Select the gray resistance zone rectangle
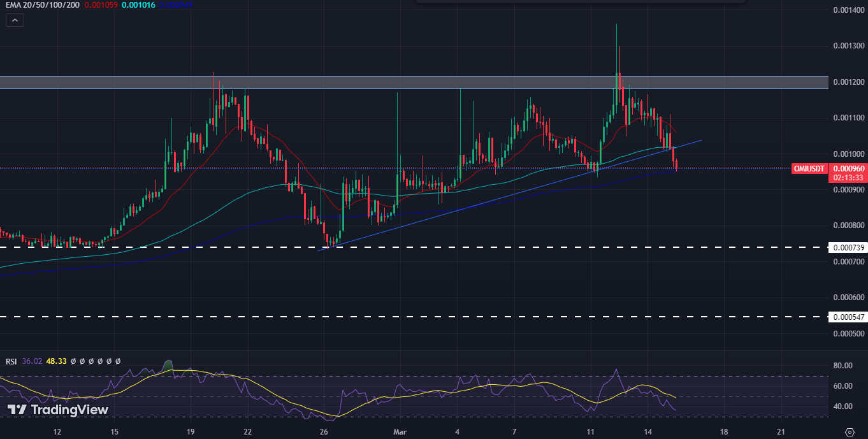Image resolution: width=868 pixels, height=439 pixels. pyautogui.click(x=414, y=82)
